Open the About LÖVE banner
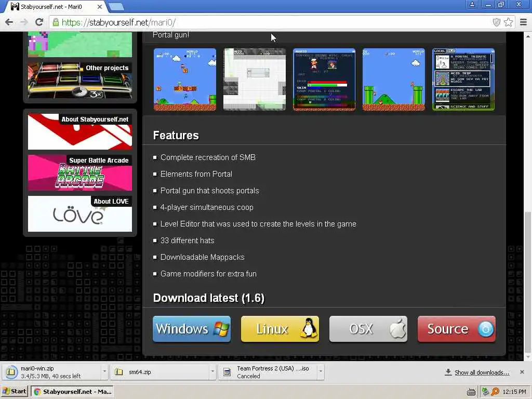 [80, 214]
